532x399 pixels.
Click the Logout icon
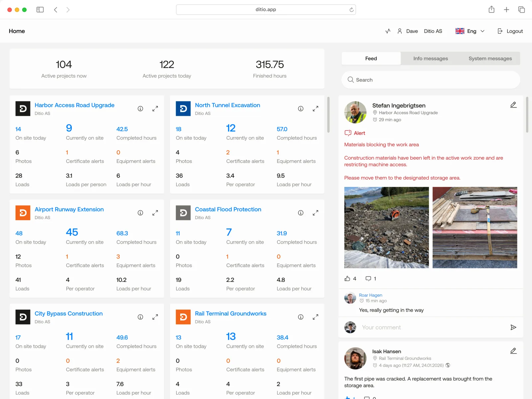point(500,31)
